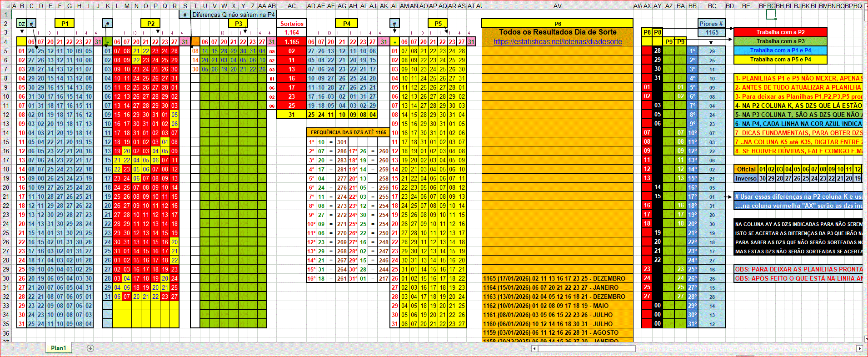Select the 'Sorteios' header cell
Viewport: 868px width, 357px height.
(292, 24)
